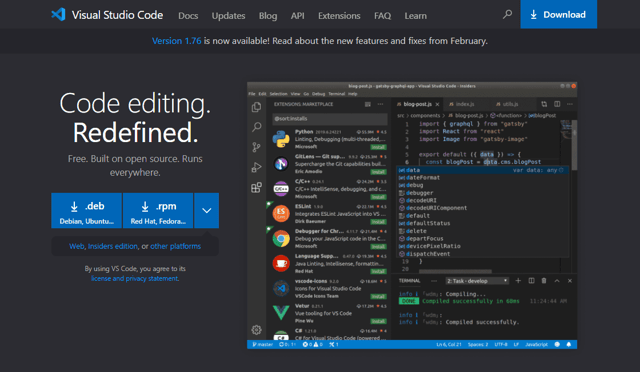
Task: Click the split editor icon beside tabs
Action: tap(557, 104)
